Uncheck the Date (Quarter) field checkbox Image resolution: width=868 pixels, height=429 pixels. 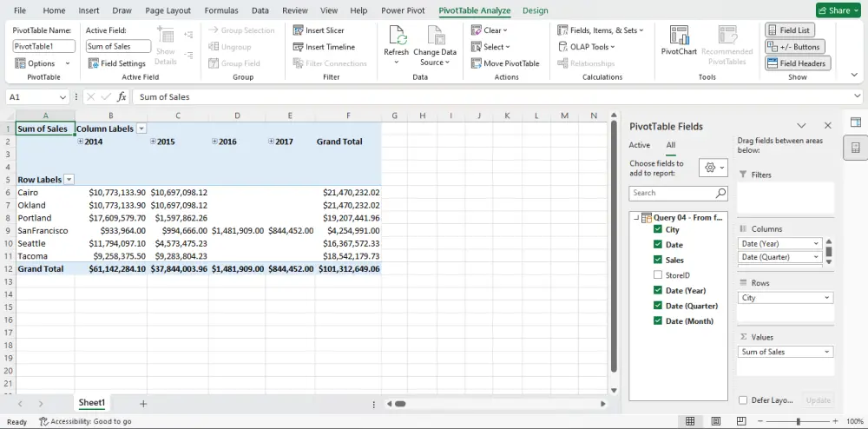click(658, 306)
